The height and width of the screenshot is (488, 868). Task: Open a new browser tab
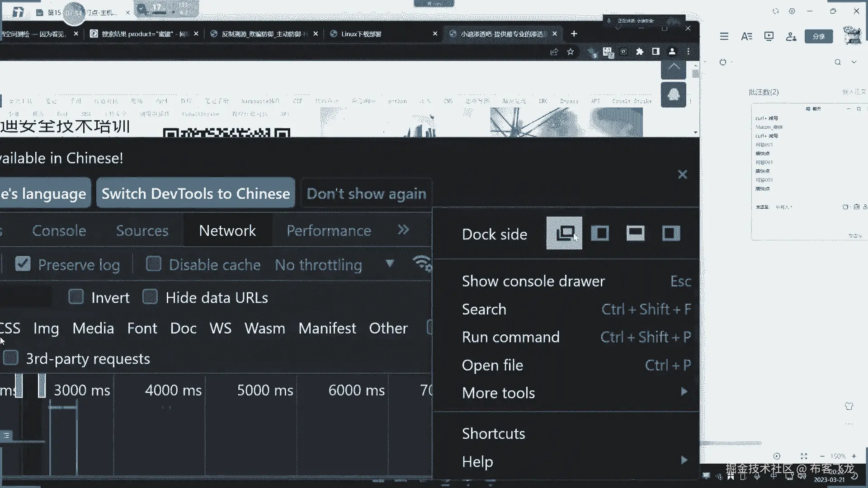pyautogui.click(x=574, y=34)
